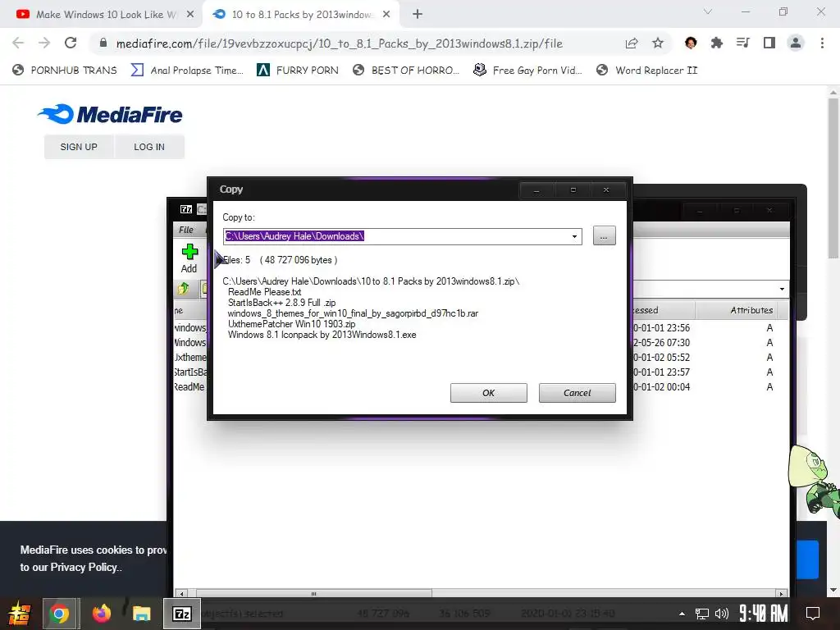Click UxthemePatcher Win10 1903.zip text
Viewport: 840px width, 630px height.
(x=291, y=324)
